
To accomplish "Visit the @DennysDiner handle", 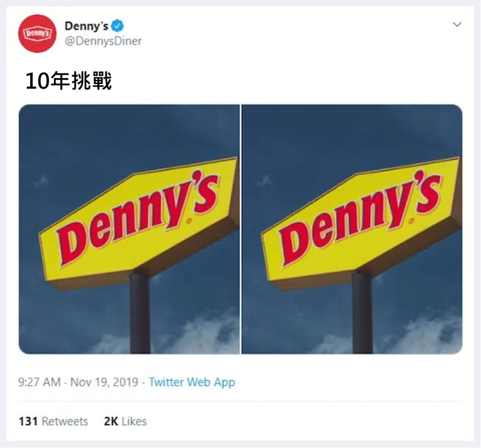I will tap(103, 41).
